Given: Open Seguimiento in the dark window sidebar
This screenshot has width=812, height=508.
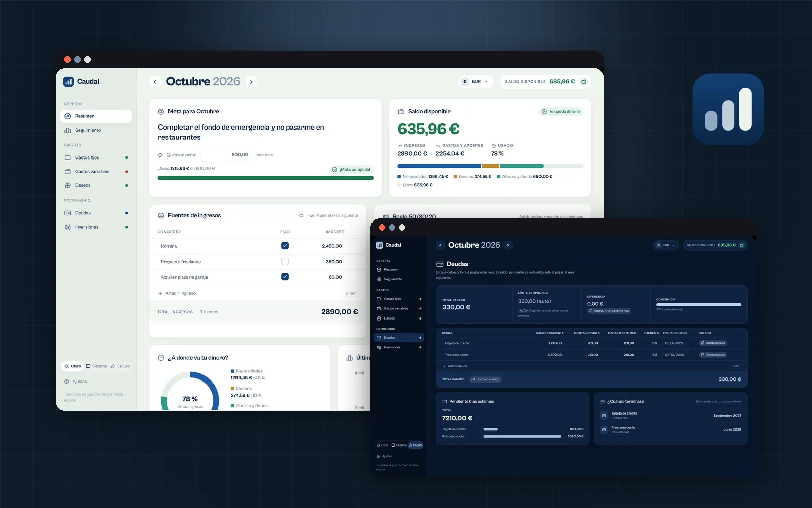Looking at the screenshot, I should [x=399, y=279].
